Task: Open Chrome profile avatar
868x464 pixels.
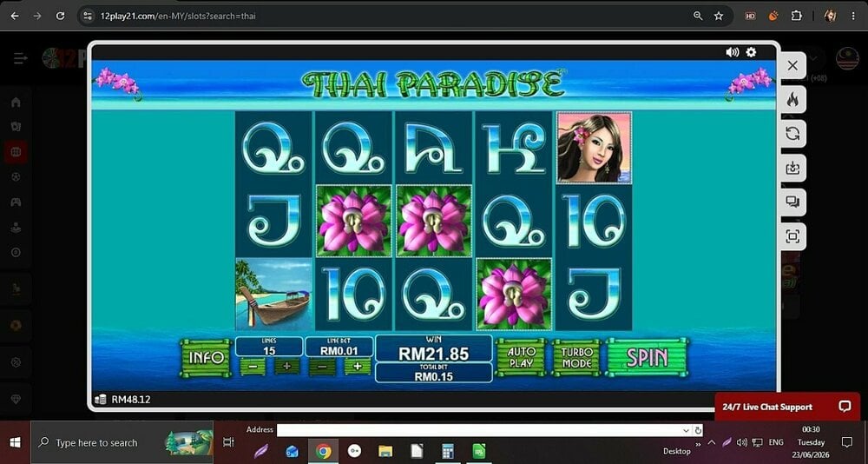Action: [x=830, y=17]
